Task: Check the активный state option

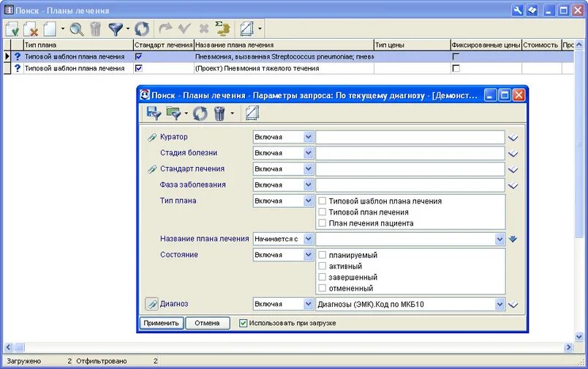Action: click(x=322, y=266)
